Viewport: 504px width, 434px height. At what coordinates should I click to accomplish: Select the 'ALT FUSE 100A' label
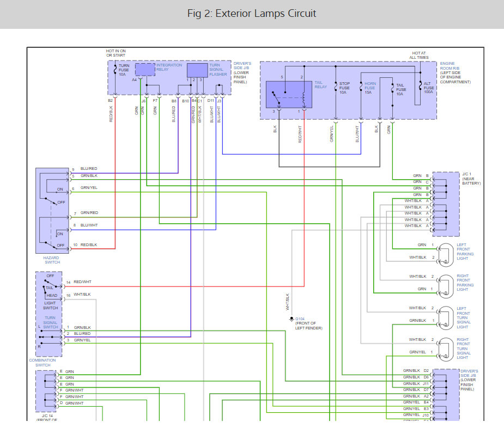(428, 88)
